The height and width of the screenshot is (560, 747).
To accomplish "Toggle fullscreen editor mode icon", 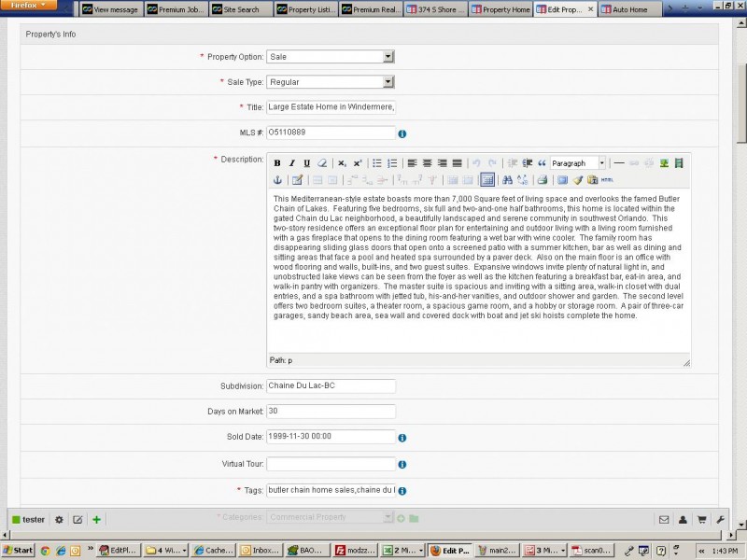I will (x=563, y=180).
